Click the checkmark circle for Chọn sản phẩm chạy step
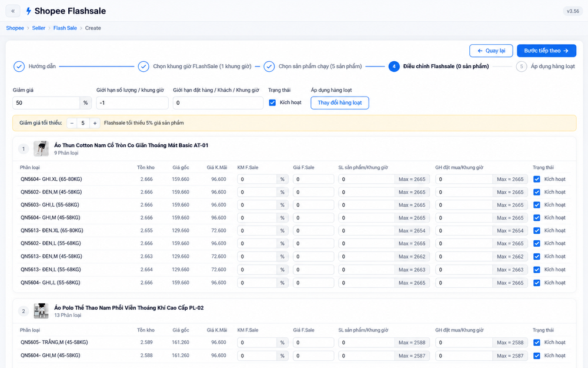The width and height of the screenshot is (588, 368). click(269, 67)
